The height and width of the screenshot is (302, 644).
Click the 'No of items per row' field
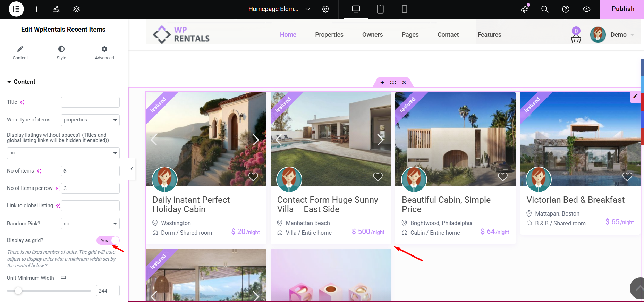90,188
